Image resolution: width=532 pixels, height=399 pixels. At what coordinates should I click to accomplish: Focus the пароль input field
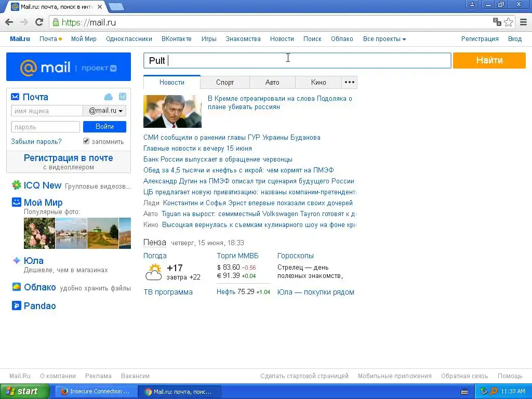click(46, 127)
